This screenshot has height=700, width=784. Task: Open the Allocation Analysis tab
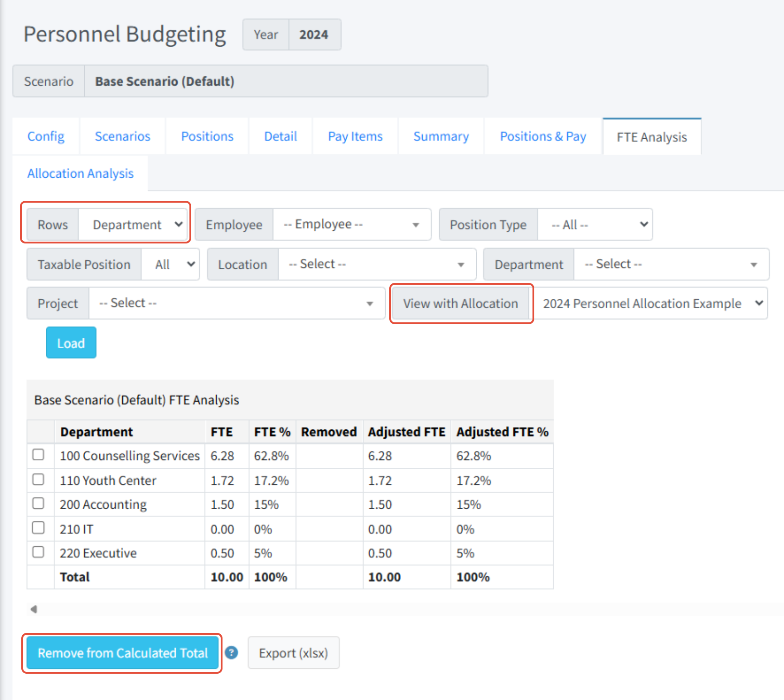coord(80,174)
